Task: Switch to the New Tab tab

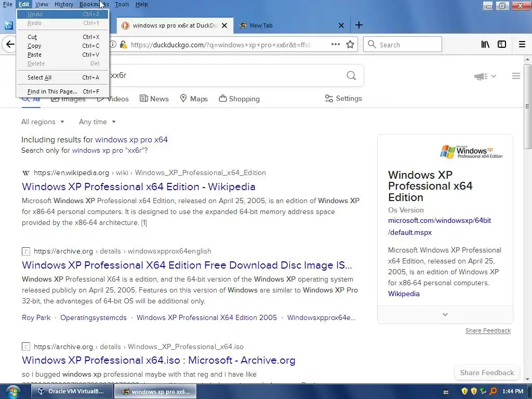Action: tap(291, 25)
